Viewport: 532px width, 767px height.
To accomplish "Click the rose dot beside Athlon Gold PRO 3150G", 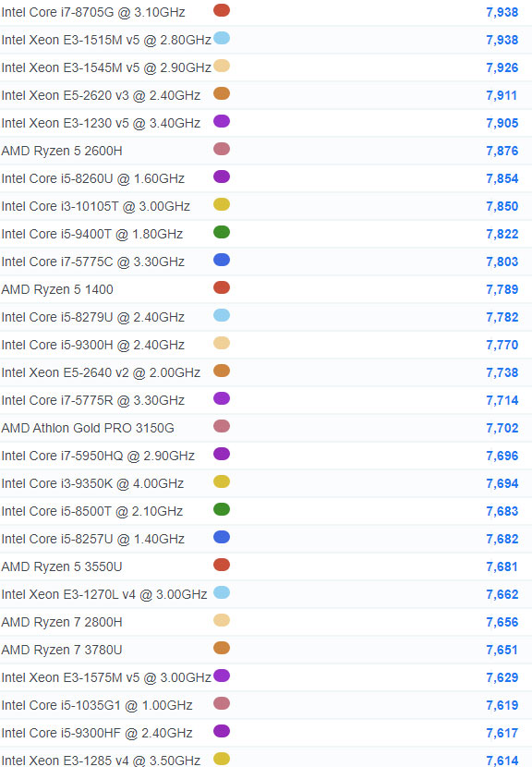I will click(222, 426).
